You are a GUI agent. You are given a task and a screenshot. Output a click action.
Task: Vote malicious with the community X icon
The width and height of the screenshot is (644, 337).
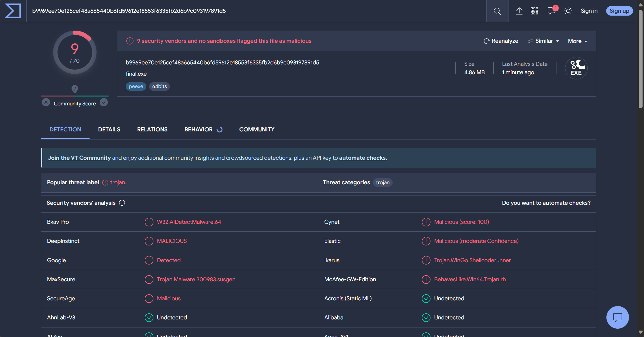(46, 103)
